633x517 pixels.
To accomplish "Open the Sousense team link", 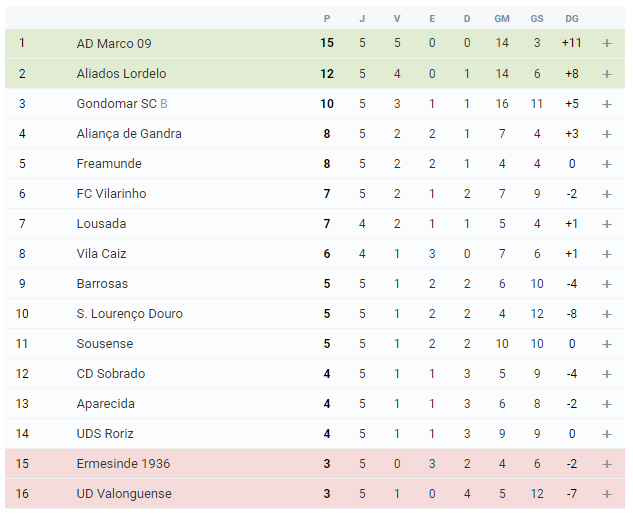I will 105,343.
